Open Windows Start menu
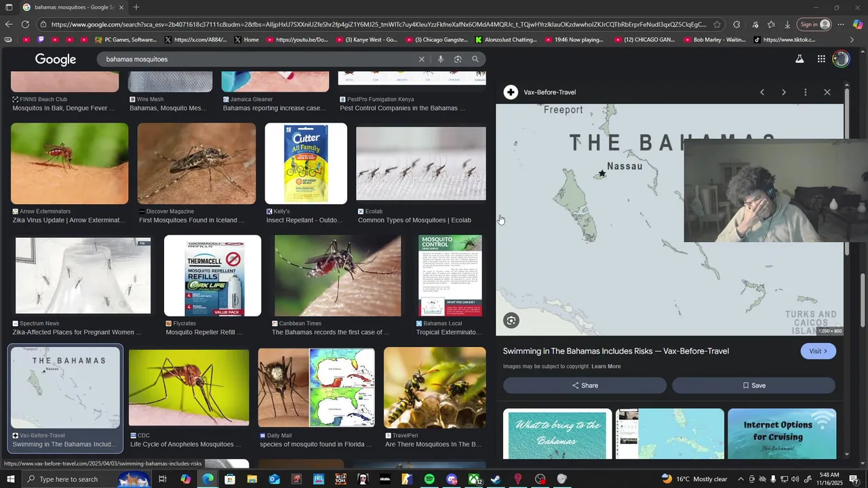868x488 pixels. pos(10,479)
